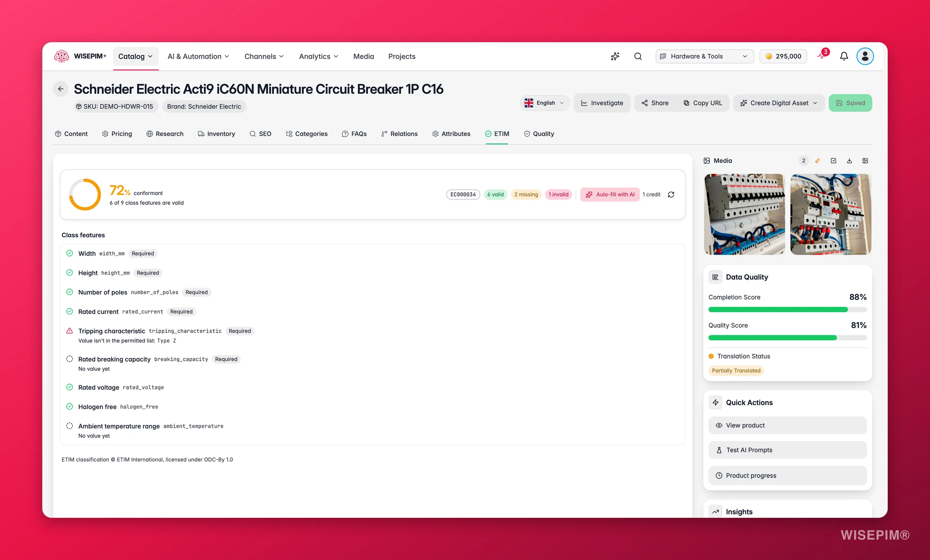Click the orange edit pencil icon in Media

tap(818, 160)
